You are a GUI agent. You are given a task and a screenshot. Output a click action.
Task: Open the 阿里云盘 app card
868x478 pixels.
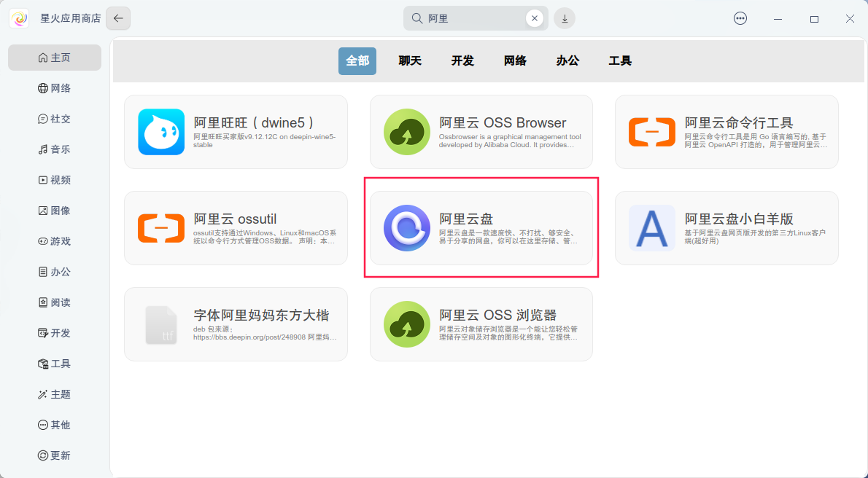click(481, 227)
